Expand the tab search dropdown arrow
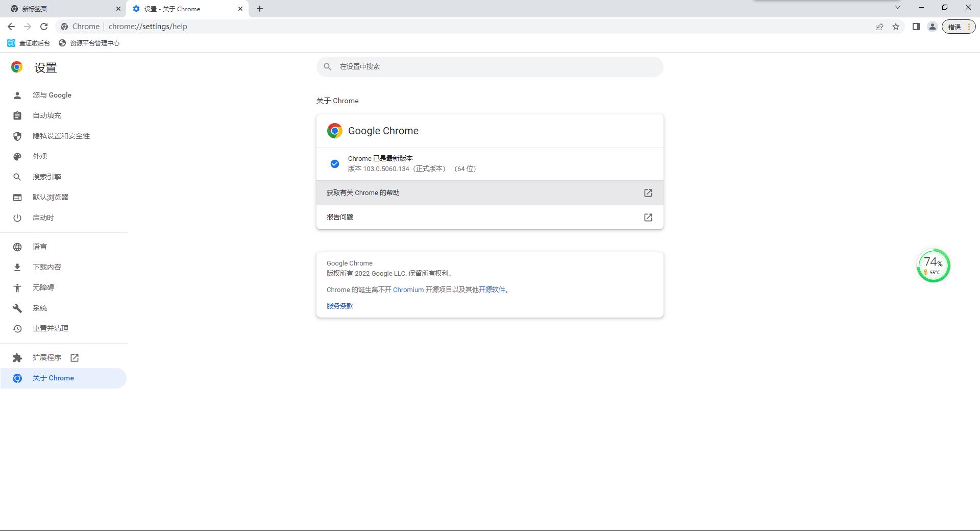Screen dimensions: 980x531 [x=898, y=7]
